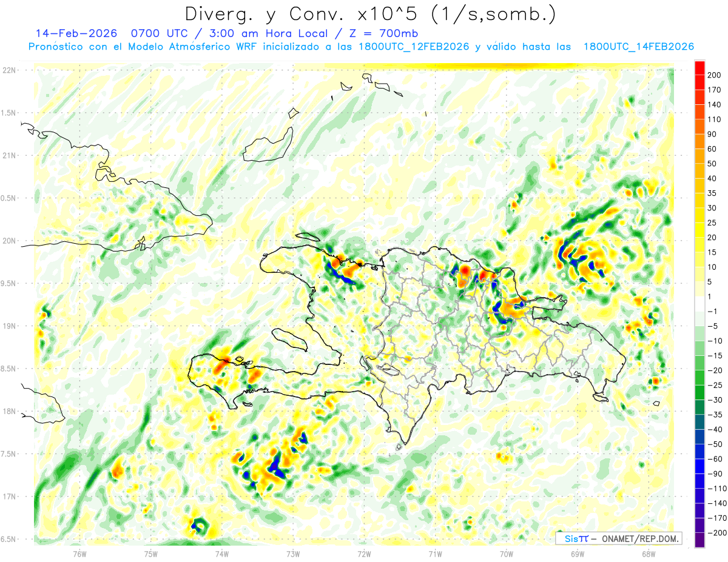This screenshot has width=728, height=562.
Task: Click the '71W' longitude label
Action: point(435,554)
